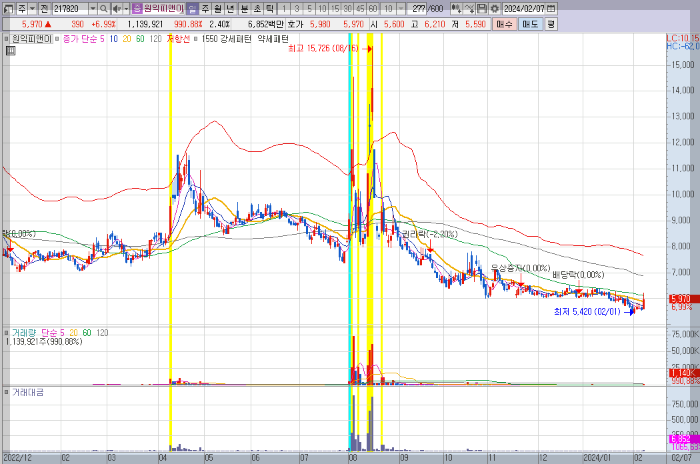Select the 주 weekly period toggle
This screenshot has width=700, height=464.
(x=205, y=8)
